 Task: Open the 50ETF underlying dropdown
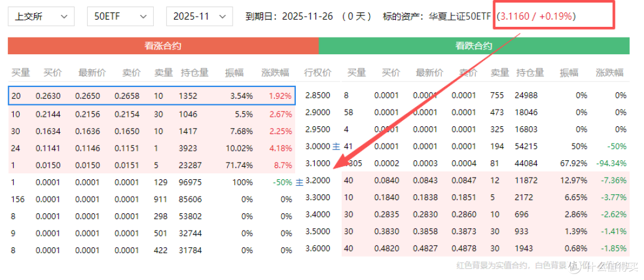pyautogui.click(x=120, y=17)
